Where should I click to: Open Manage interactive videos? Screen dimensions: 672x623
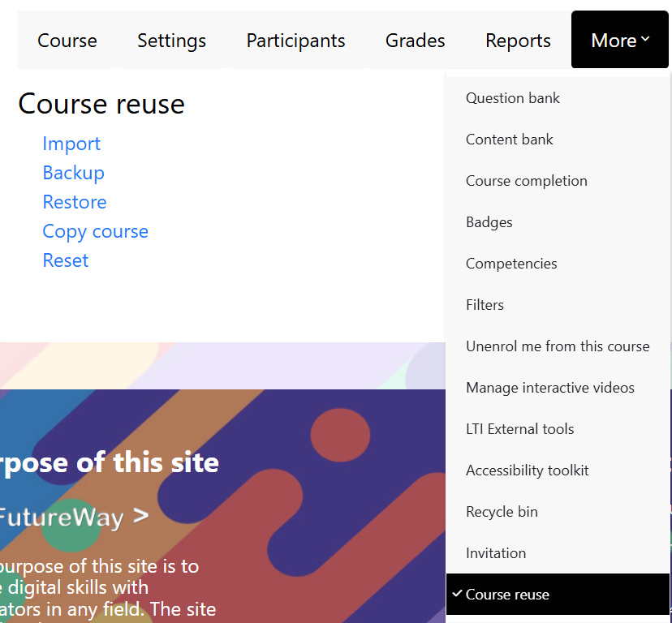[x=558, y=388]
